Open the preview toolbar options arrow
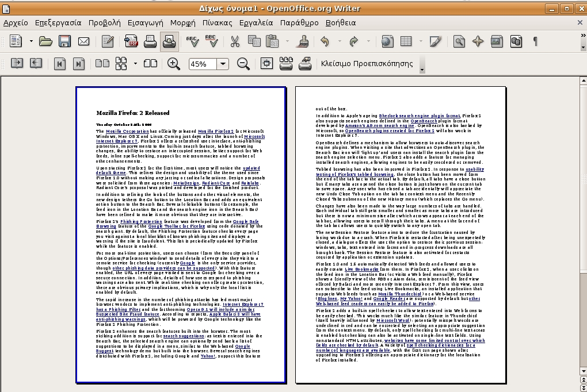 point(422,70)
